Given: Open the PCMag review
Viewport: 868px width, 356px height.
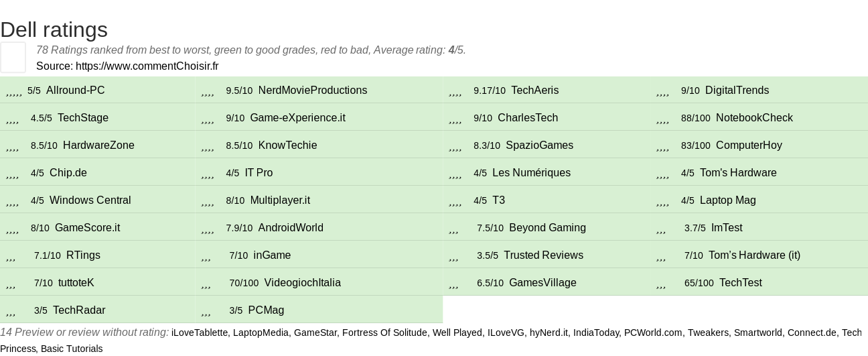Looking at the screenshot, I should pos(266,310).
